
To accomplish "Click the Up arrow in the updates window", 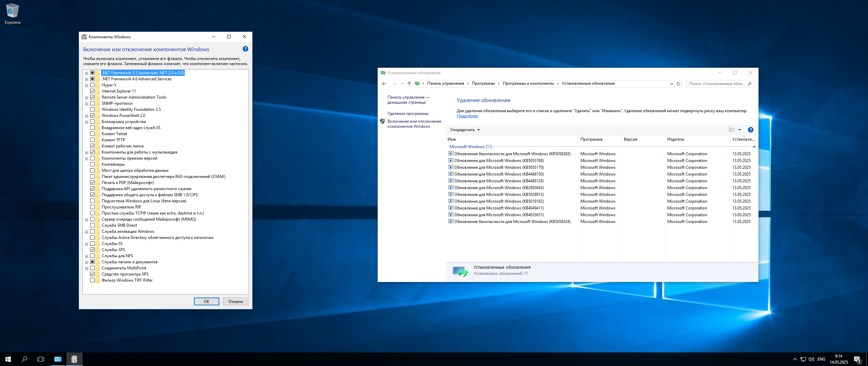I will (x=409, y=84).
